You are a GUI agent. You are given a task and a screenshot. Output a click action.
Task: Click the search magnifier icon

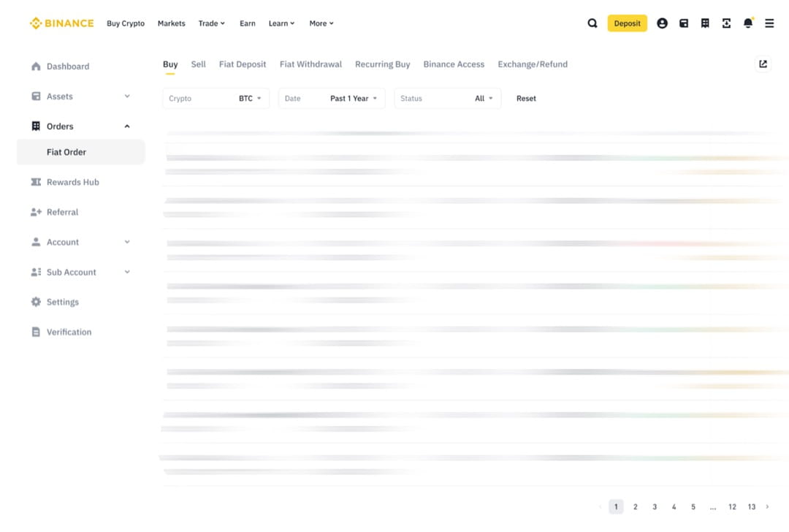[592, 23]
